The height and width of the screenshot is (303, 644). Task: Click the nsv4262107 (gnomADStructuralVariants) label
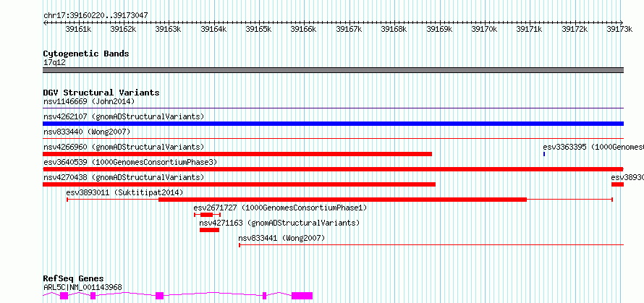point(124,116)
